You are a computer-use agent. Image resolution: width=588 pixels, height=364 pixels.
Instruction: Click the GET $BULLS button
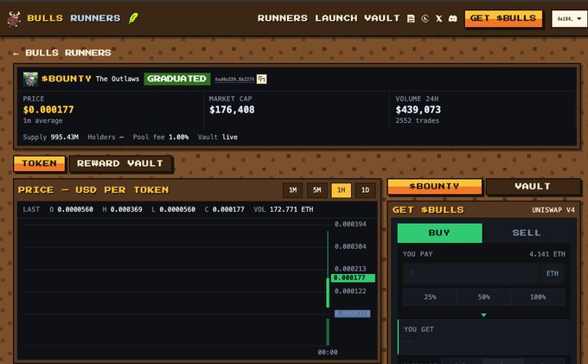coord(503,18)
